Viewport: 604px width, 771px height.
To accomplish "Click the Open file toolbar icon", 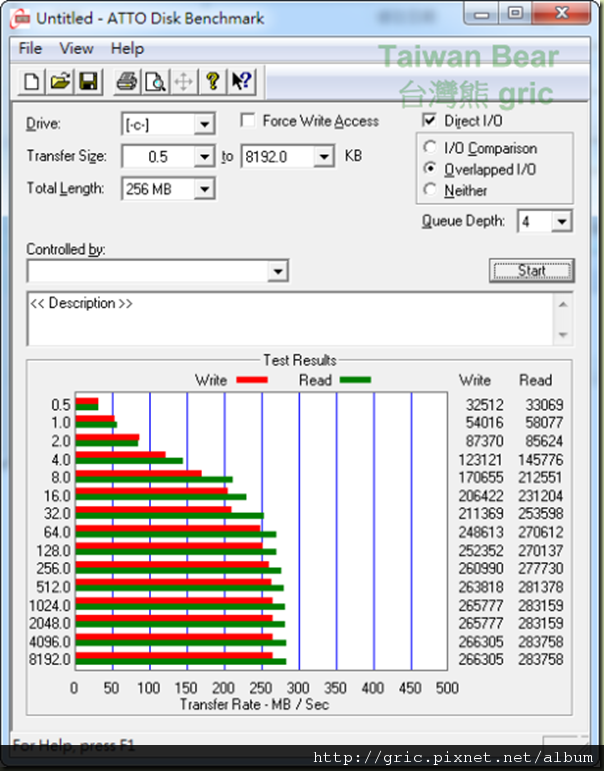I will pyautogui.click(x=60, y=81).
